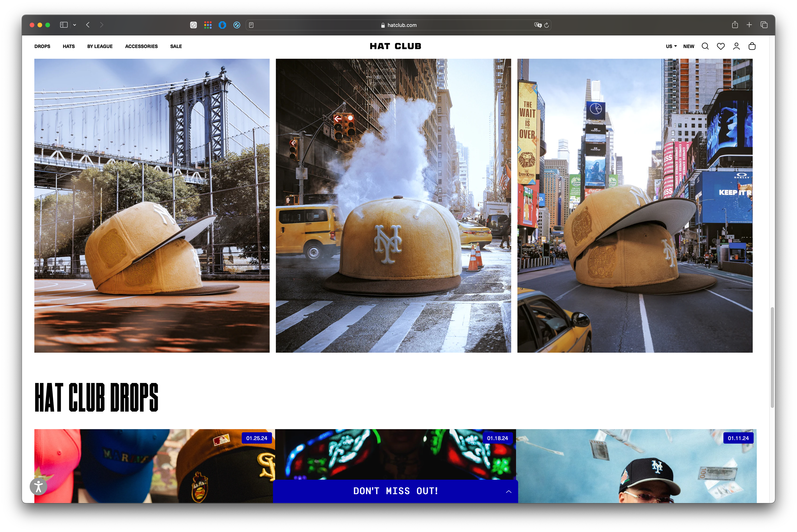This screenshot has height=532, width=797.
Task: Click the page's vertical scrollbar
Action: click(772, 357)
